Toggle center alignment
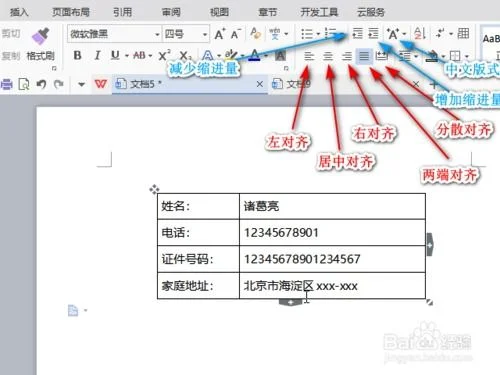500x375 pixels. coord(328,56)
